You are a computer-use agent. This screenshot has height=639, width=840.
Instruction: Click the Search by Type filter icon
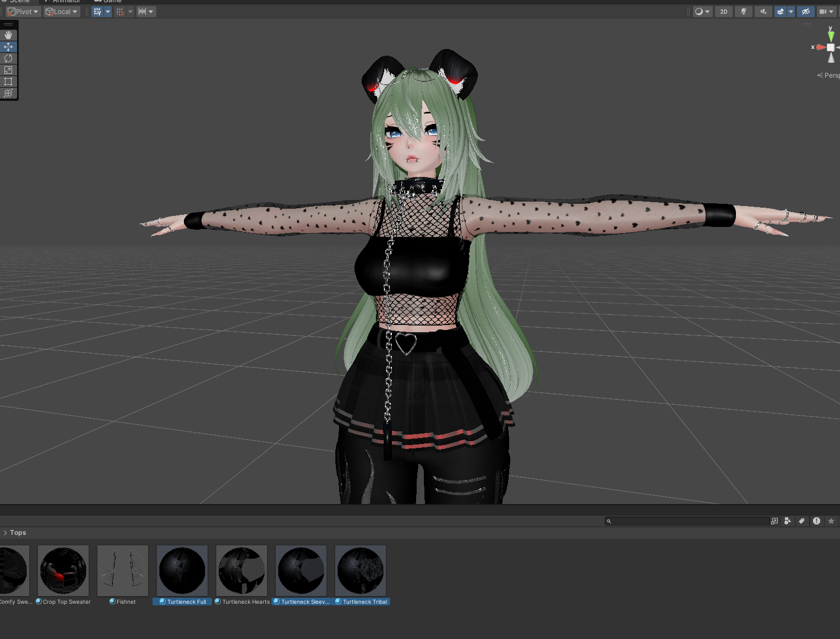pos(788,521)
